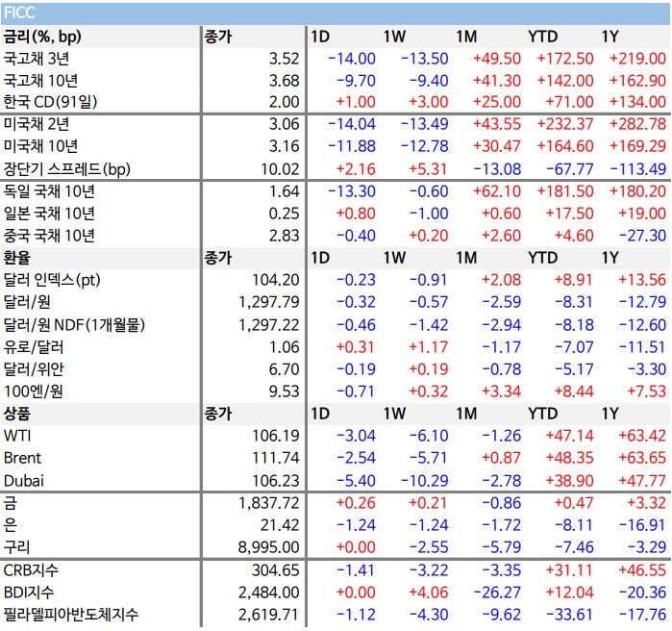The height and width of the screenshot is (631, 672).
Task: Click the 은 closing value 21.42
Action: 280,525
